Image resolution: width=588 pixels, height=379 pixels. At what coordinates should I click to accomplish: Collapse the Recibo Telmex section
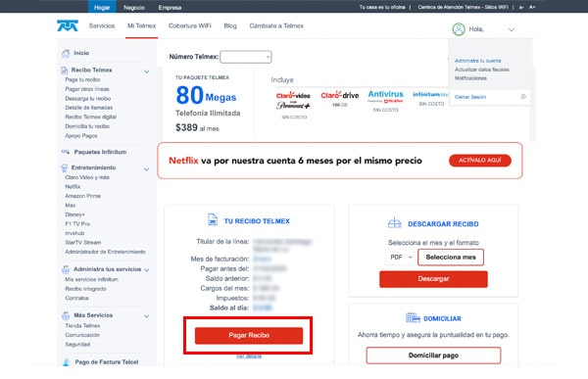coord(147,71)
